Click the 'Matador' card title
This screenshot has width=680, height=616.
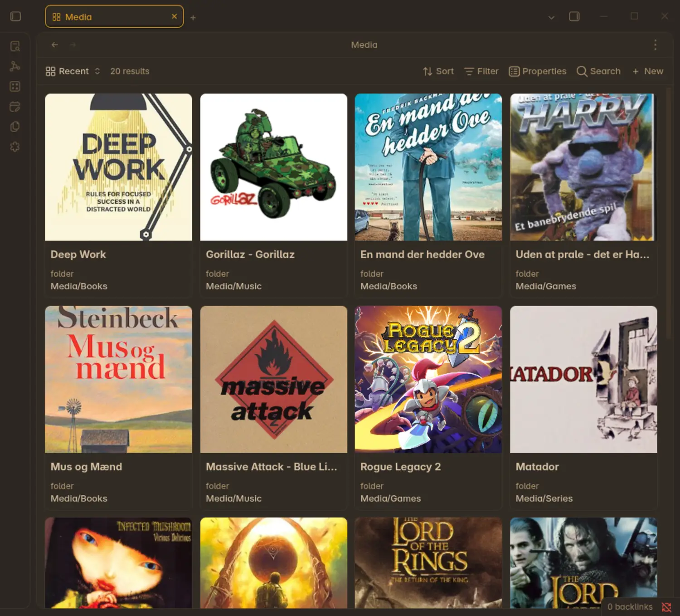coord(537,467)
